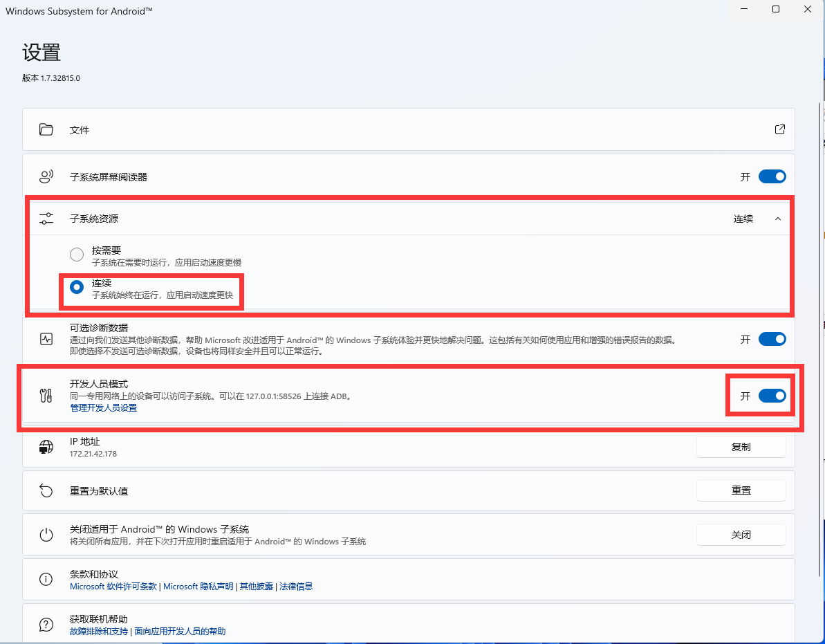This screenshot has width=825, height=644.
Task: Turn off the 子系统屏幕阅读器 toggle
Action: pyautogui.click(x=772, y=177)
